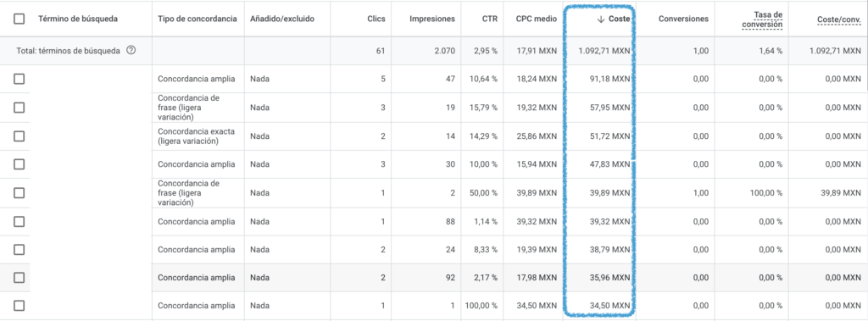This screenshot has height=321, width=868.
Task: Click CPC medio cell 17,98 MXN
Action: click(x=537, y=278)
